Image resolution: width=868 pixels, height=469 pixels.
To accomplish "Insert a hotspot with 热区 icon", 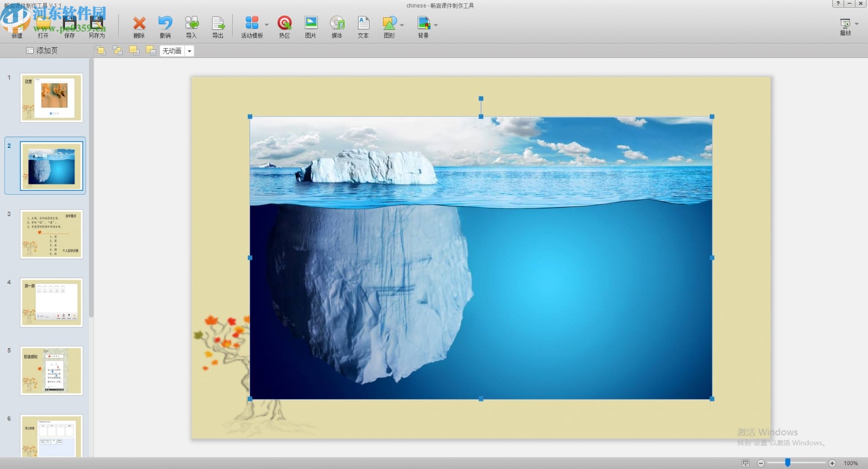I will [x=284, y=26].
